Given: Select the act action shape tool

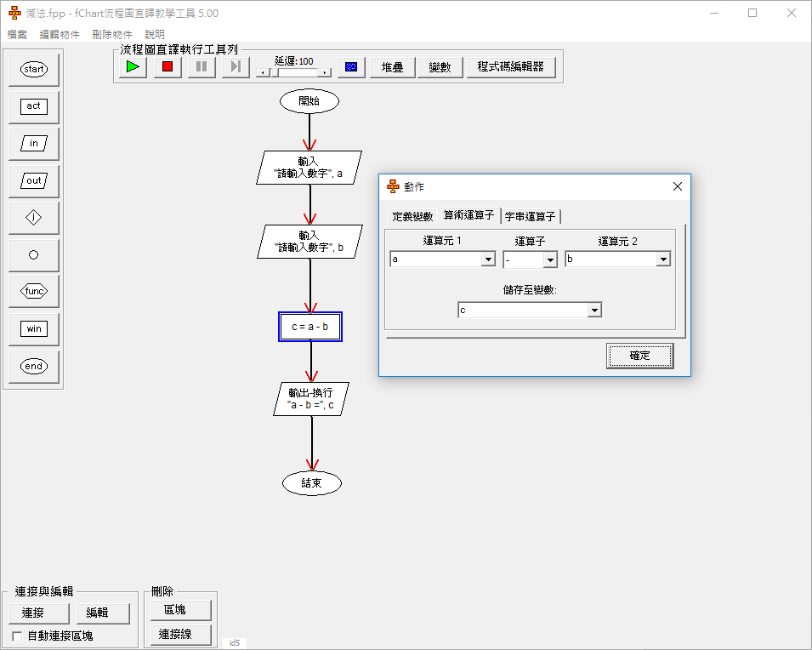Looking at the screenshot, I should (x=34, y=106).
